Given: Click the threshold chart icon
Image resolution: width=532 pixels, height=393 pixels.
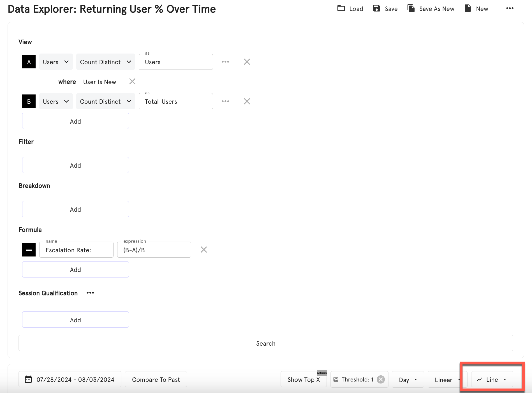Looking at the screenshot, I should coord(336,380).
